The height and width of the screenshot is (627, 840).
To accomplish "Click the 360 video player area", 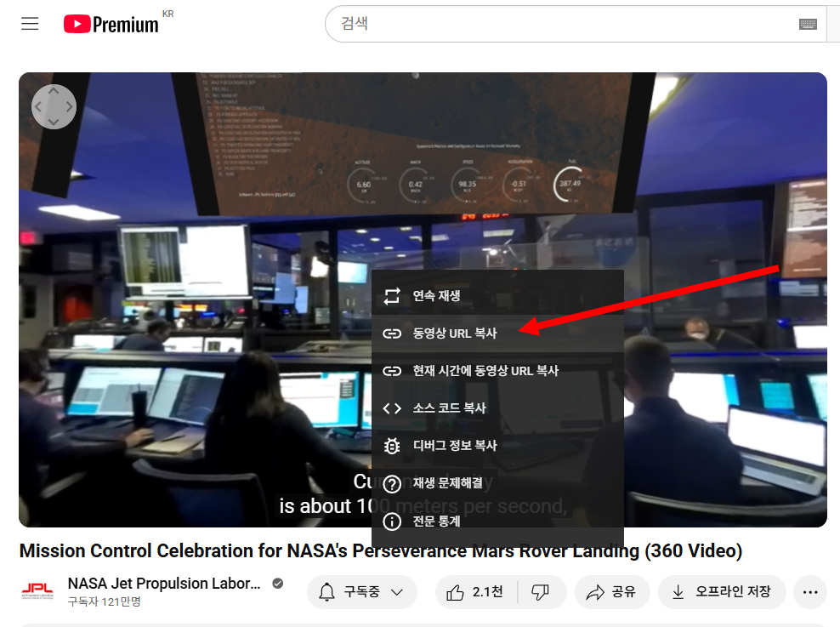I will [x=423, y=299].
